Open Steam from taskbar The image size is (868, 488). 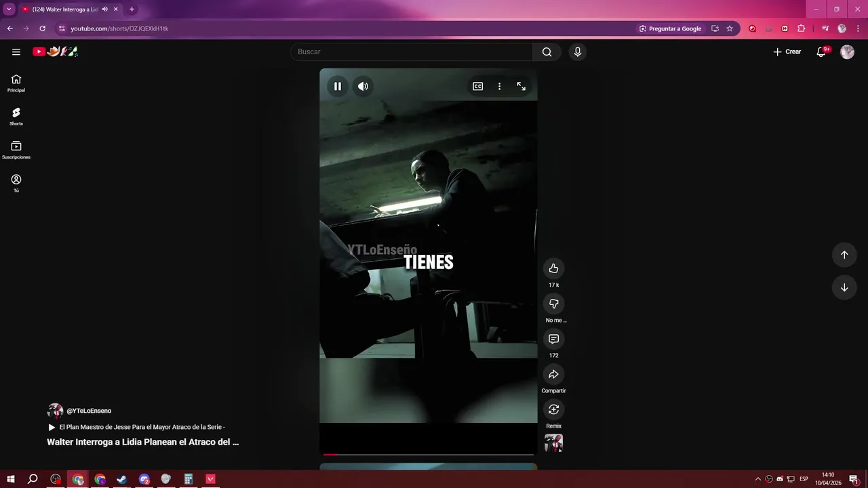[121, 479]
